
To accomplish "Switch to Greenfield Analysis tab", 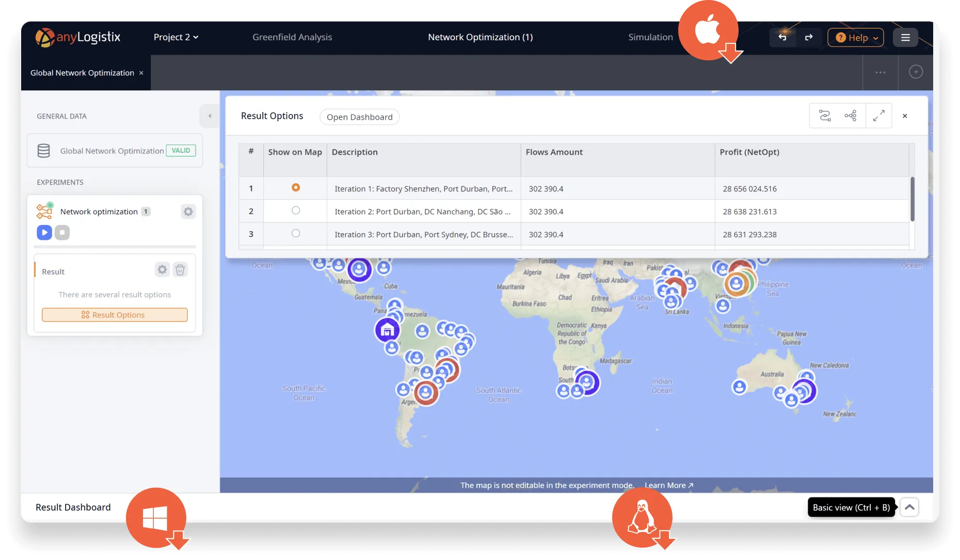I will [292, 37].
